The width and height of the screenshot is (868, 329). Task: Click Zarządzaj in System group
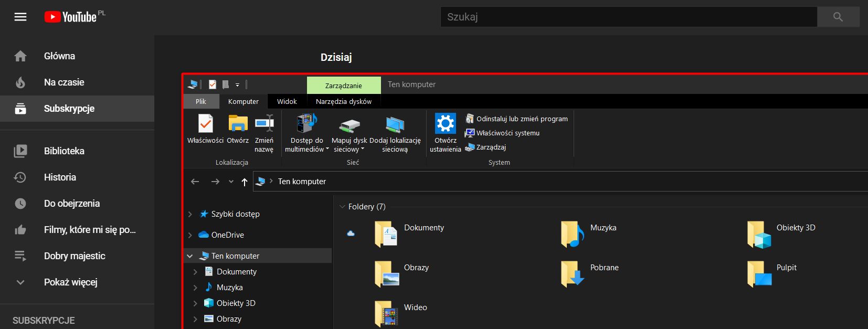coord(485,147)
